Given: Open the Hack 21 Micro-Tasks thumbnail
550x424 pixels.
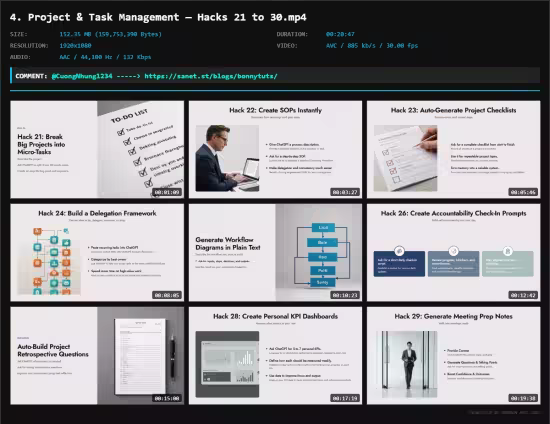Looking at the screenshot, I should pos(97,149).
